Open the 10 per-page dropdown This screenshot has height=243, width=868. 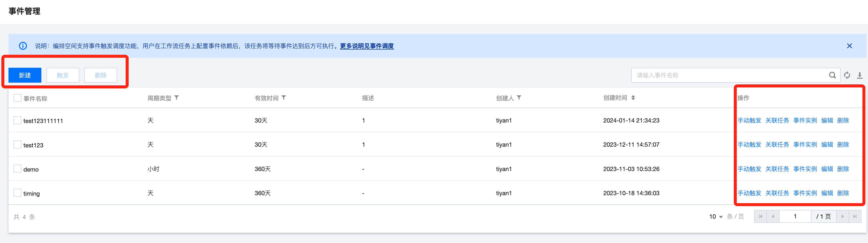(716, 217)
